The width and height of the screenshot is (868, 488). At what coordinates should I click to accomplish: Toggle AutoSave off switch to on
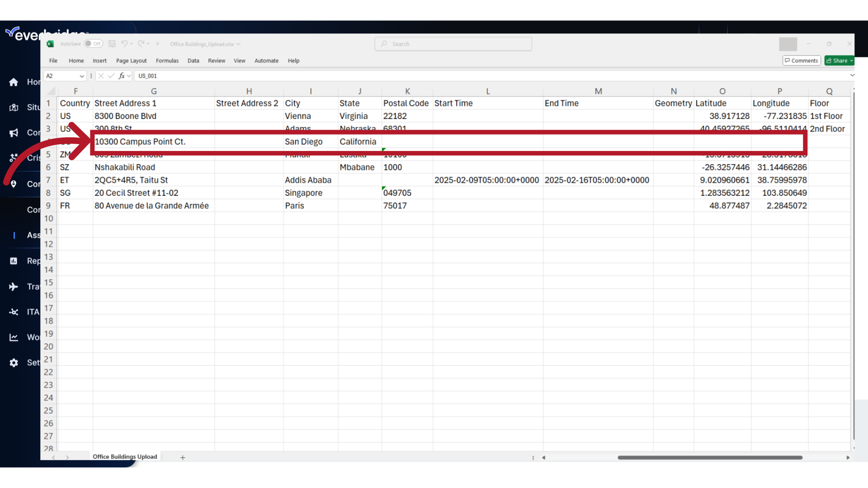tap(93, 43)
